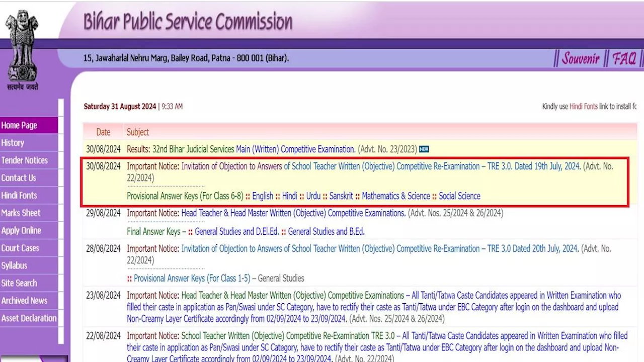Image resolution: width=644 pixels, height=362 pixels.
Task: Open Sanskrit provisional answer key
Action: (x=341, y=196)
